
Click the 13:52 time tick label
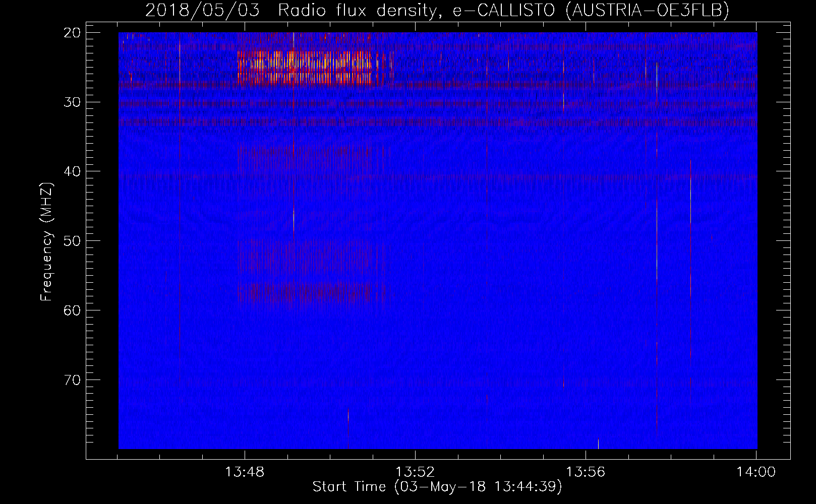pyautogui.click(x=415, y=472)
